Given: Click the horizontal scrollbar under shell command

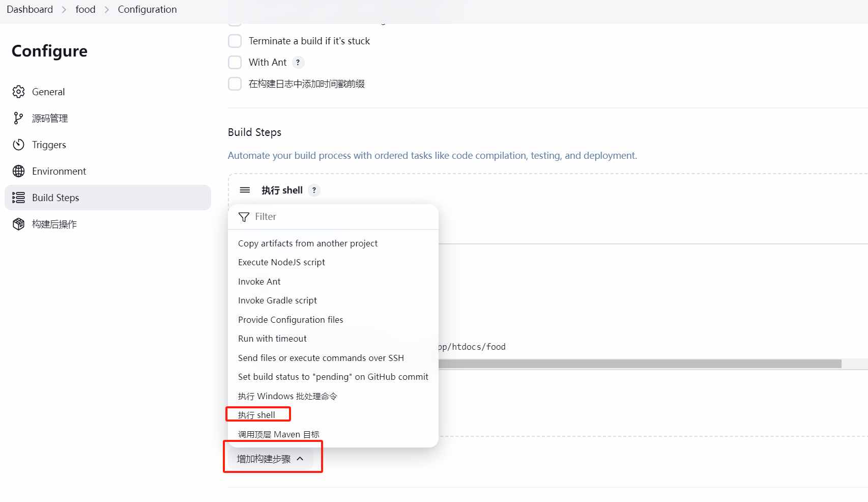Looking at the screenshot, I should [x=640, y=364].
